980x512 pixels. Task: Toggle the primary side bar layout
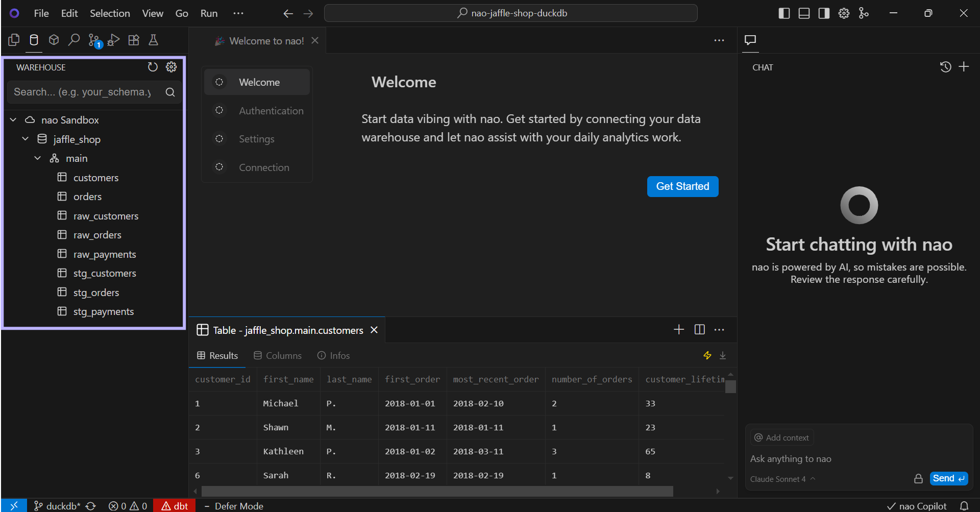point(785,13)
